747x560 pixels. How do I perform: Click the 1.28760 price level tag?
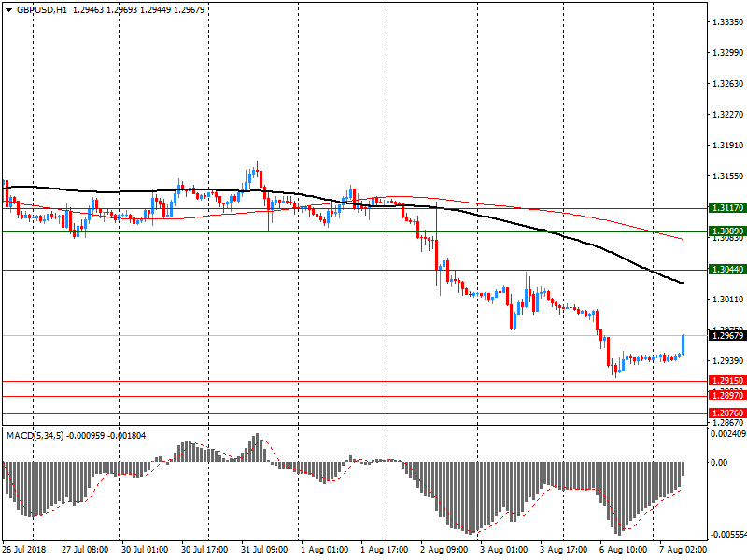(726, 413)
